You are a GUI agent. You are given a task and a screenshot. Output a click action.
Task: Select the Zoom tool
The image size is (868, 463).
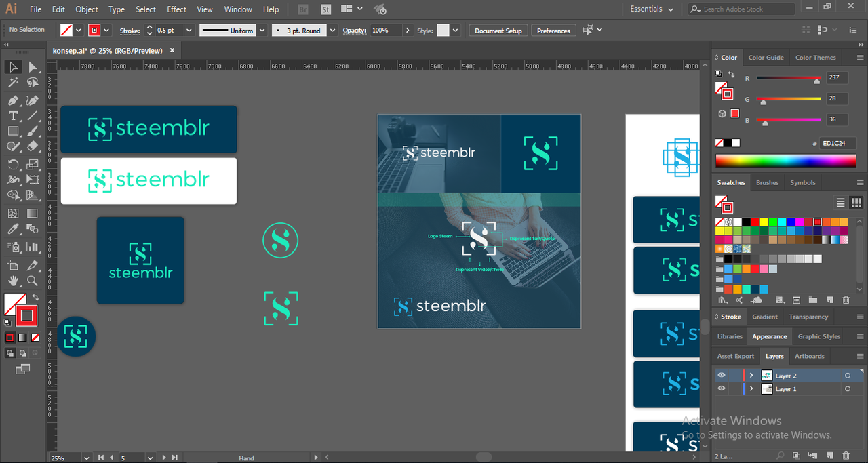click(x=33, y=281)
